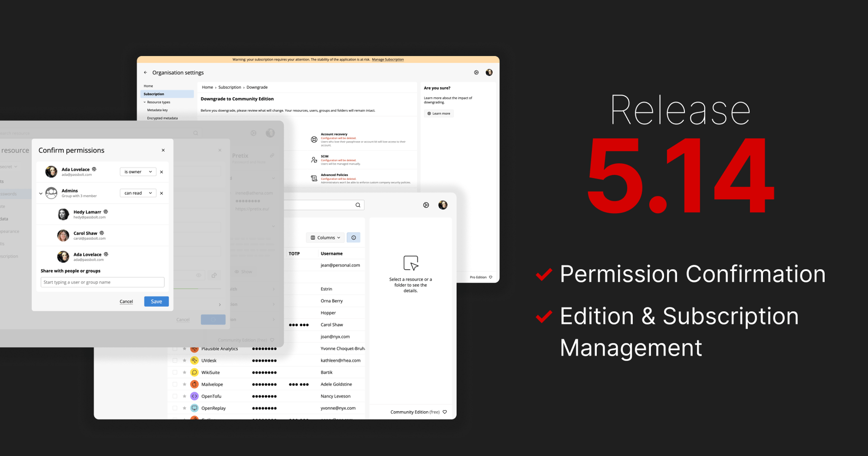Click Home in the breadcrumb trail

(x=208, y=87)
